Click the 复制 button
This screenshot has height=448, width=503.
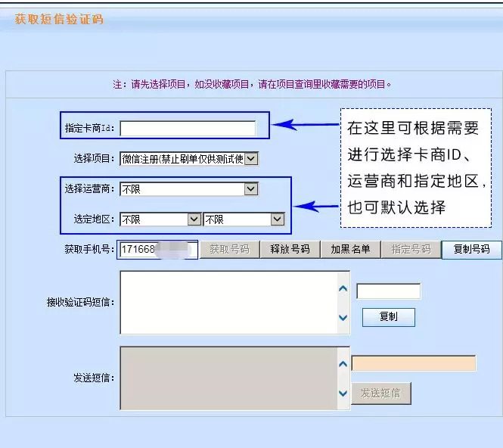(x=389, y=317)
